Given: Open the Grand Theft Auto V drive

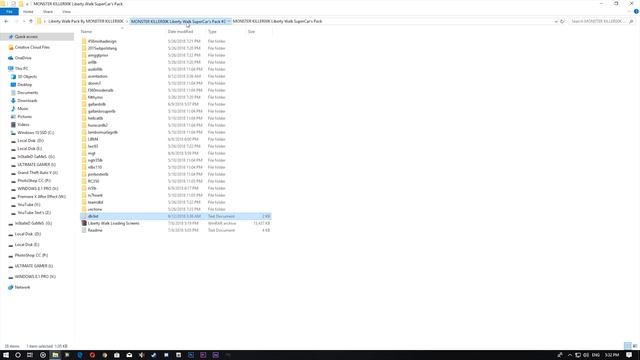Looking at the screenshot, I should pyautogui.click(x=37, y=173).
